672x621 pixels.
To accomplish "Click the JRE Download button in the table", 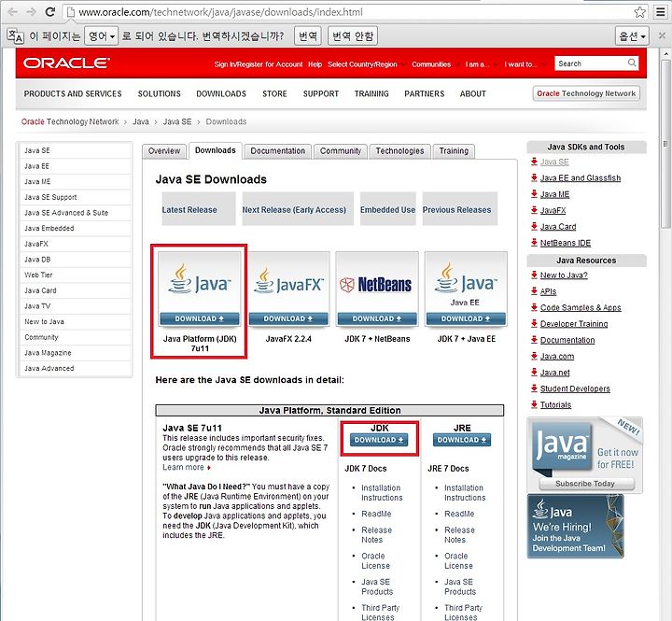I will (x=462, y=440).
